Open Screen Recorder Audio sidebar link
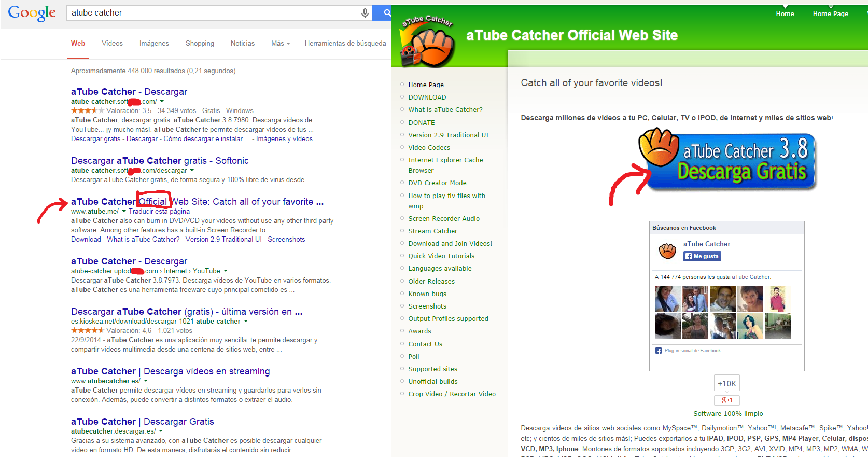 click(444, 219)
